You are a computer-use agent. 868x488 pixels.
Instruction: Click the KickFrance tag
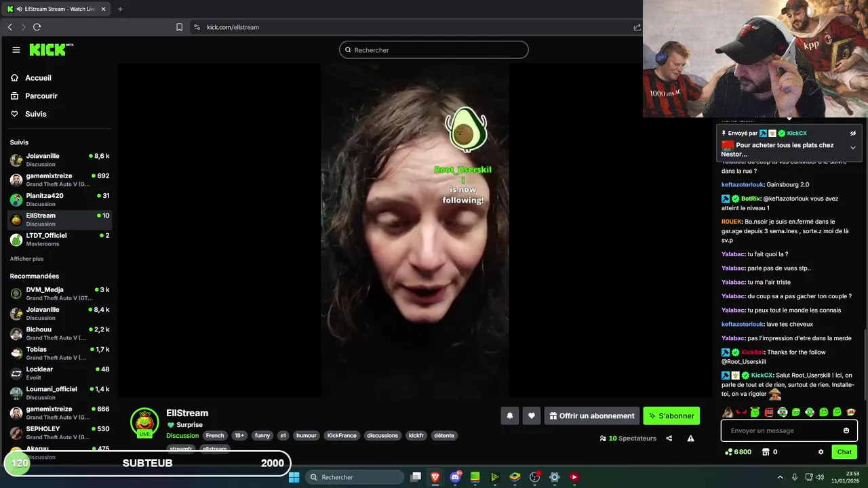(342, 436)
